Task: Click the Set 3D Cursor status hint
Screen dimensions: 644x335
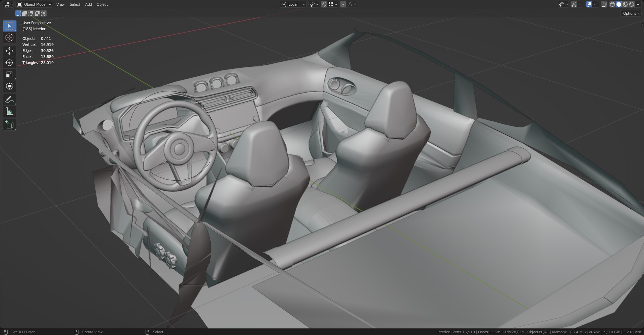Action: tap(23, 332)
